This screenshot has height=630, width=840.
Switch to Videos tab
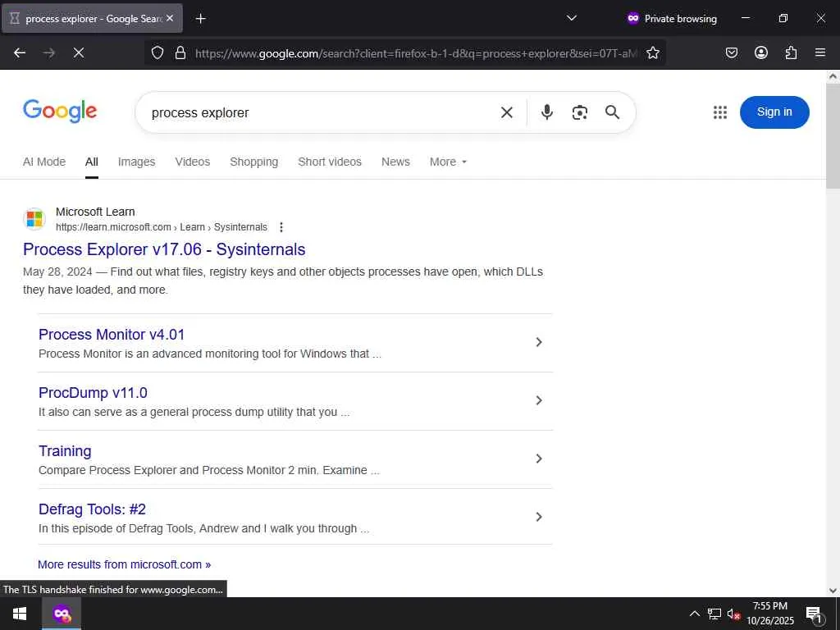(192, 162)
